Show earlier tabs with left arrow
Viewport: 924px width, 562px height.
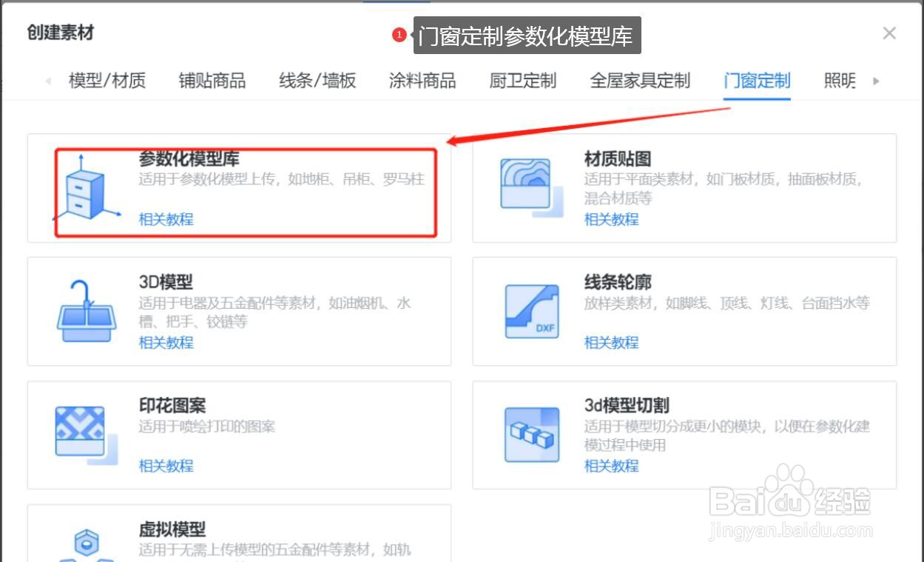48,81
